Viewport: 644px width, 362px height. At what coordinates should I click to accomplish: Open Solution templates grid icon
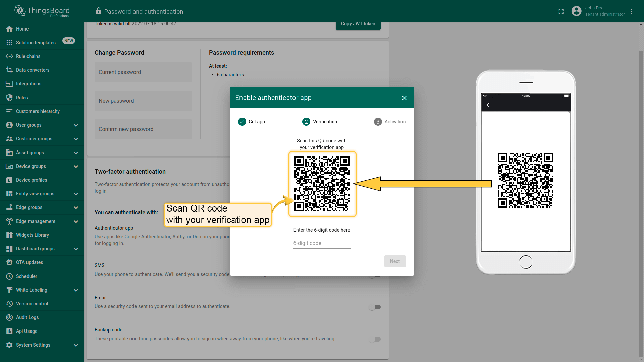[9, 43]
